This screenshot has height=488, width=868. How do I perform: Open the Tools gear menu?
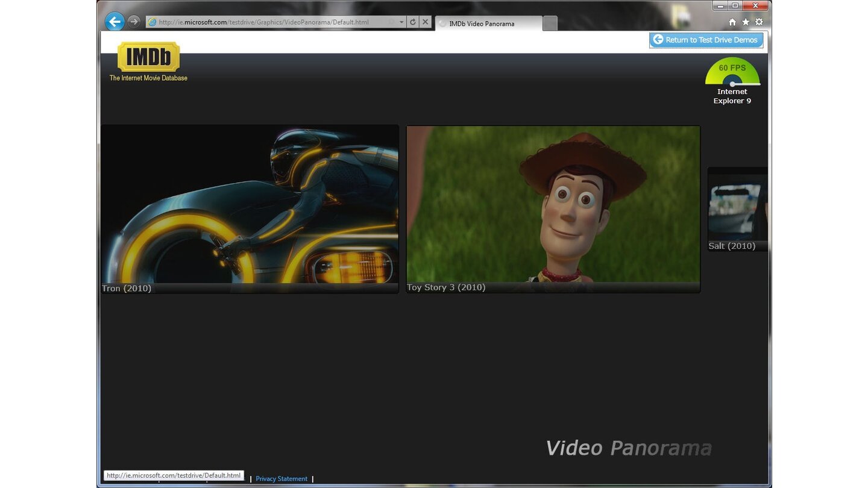tap(759, 22)
